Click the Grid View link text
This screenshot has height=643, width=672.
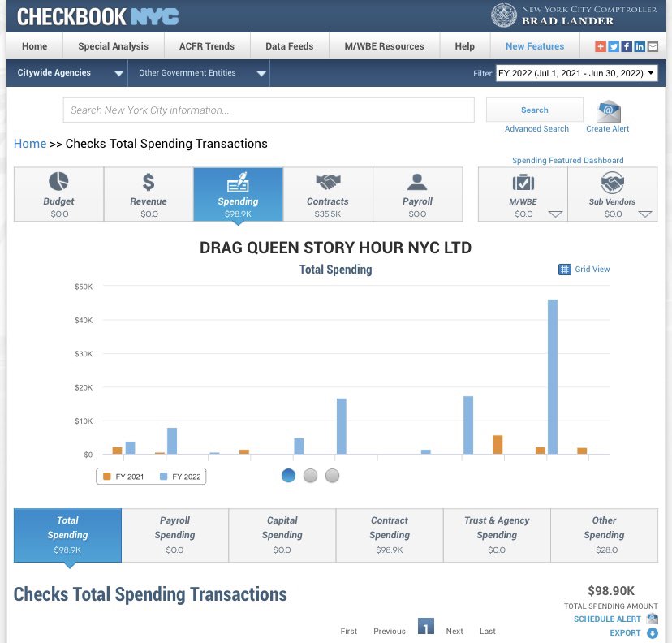(x=592, y=270)
